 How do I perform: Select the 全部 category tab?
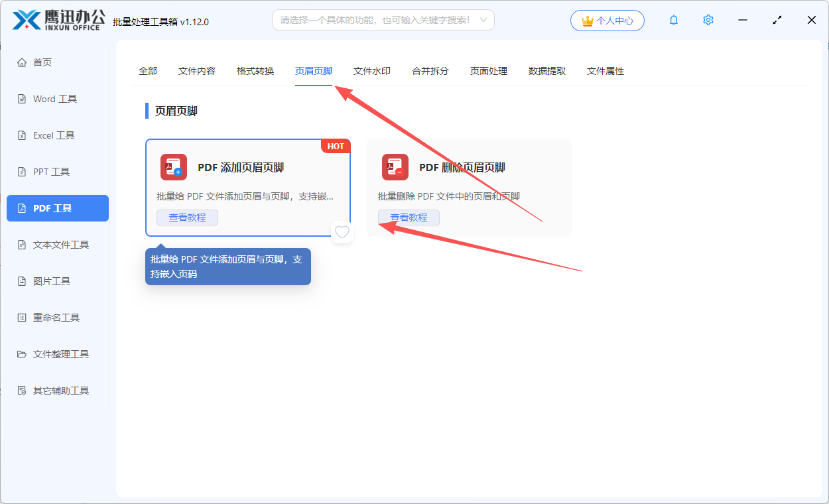148,70
